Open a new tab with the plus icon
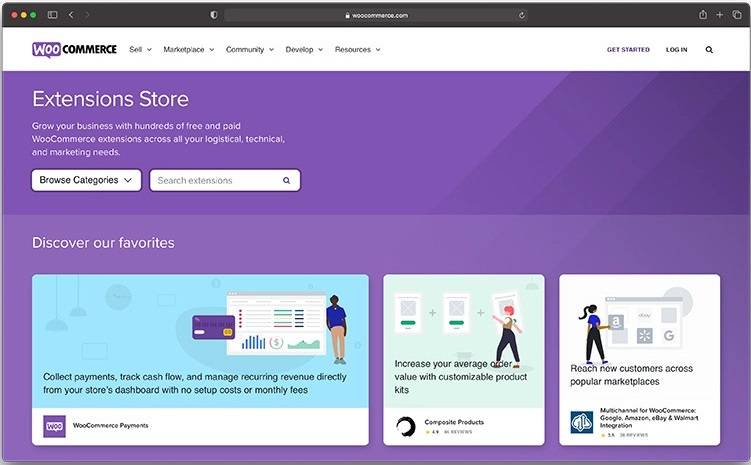This screenshot has height=465, width=751. tap(719, 15)
